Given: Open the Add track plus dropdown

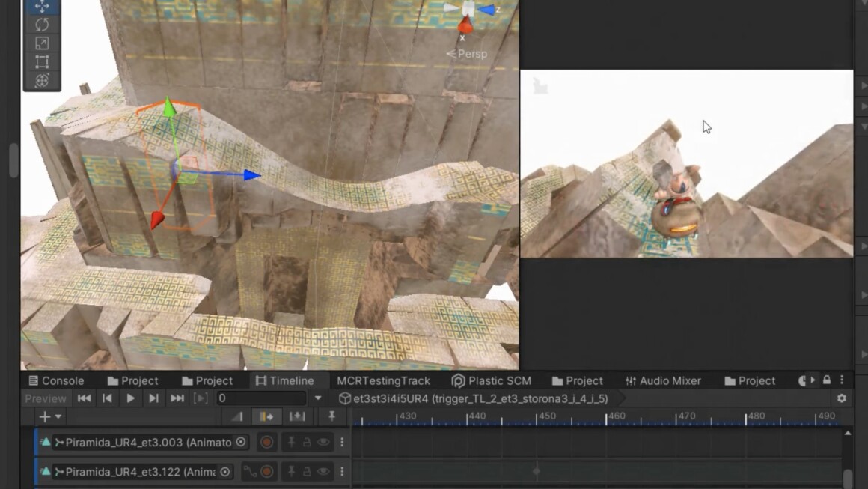Looking at the screenshot, I should 49,416.
